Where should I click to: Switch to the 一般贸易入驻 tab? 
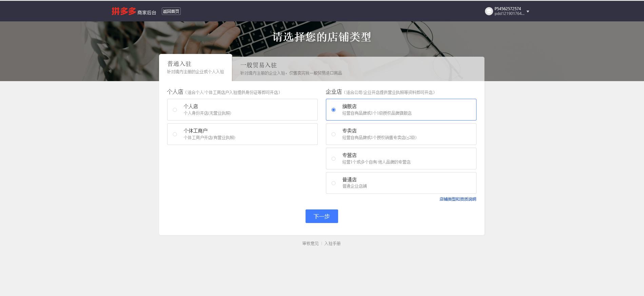point(291,69)
